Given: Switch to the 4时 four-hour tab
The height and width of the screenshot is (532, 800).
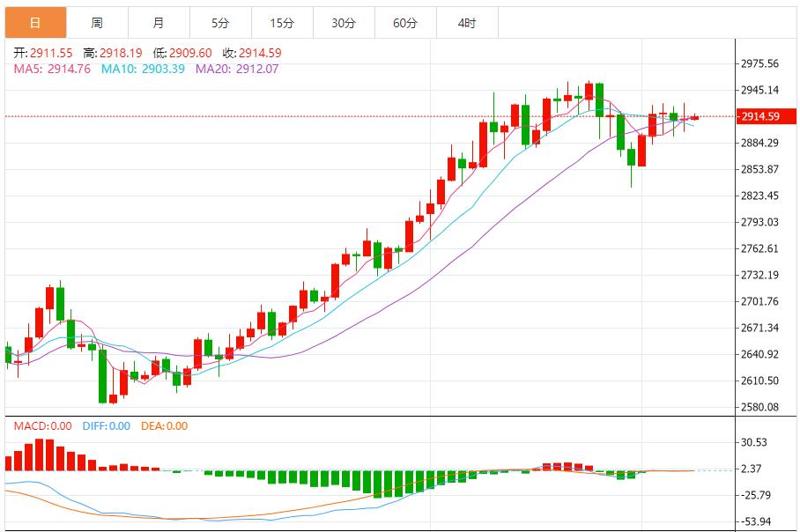Looking at the screenshot, I should click(x=467, y=23).
